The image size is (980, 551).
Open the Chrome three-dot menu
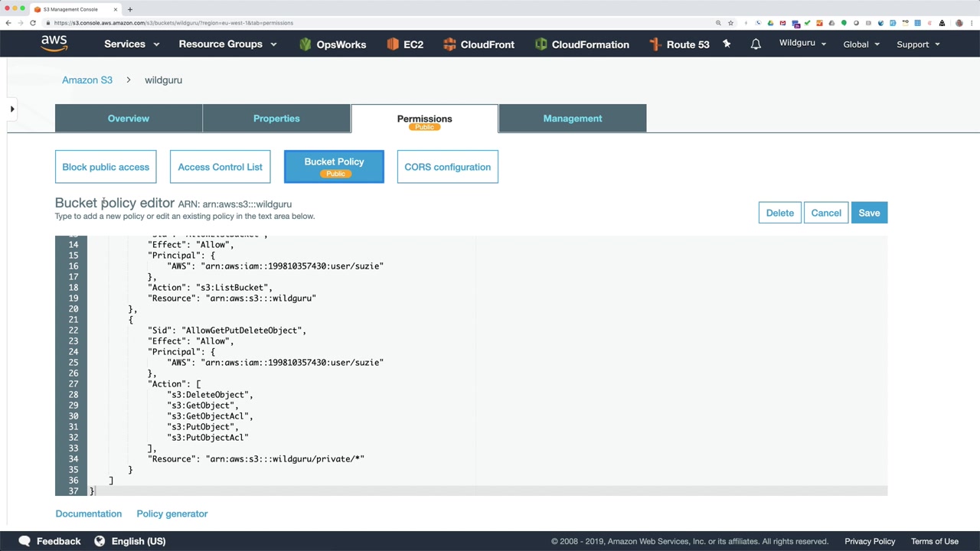(x=972, y=23)
